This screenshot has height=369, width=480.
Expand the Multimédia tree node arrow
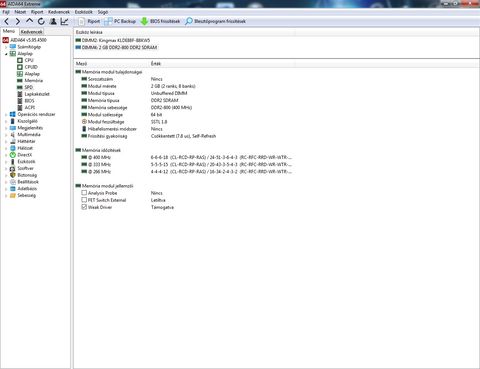[x=6, y=135]
